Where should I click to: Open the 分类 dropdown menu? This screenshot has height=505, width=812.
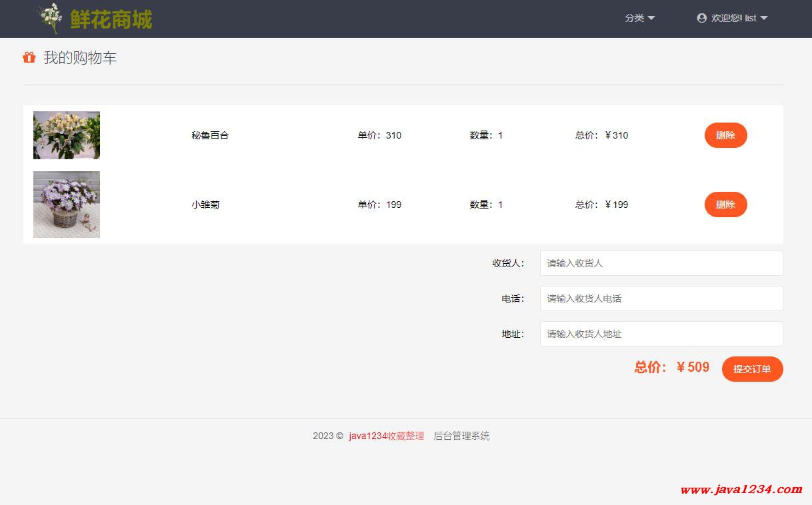coord(639,18)
